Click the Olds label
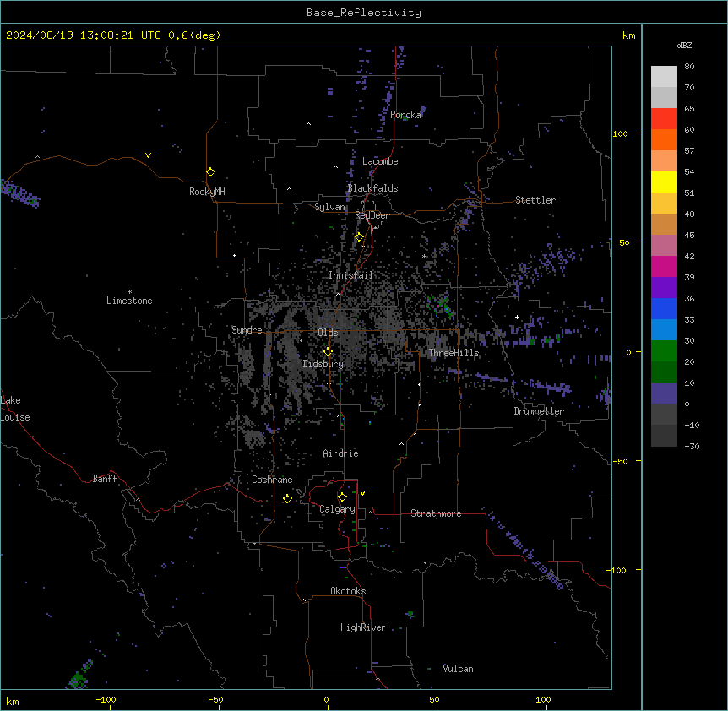 click(x=328, y=333)
